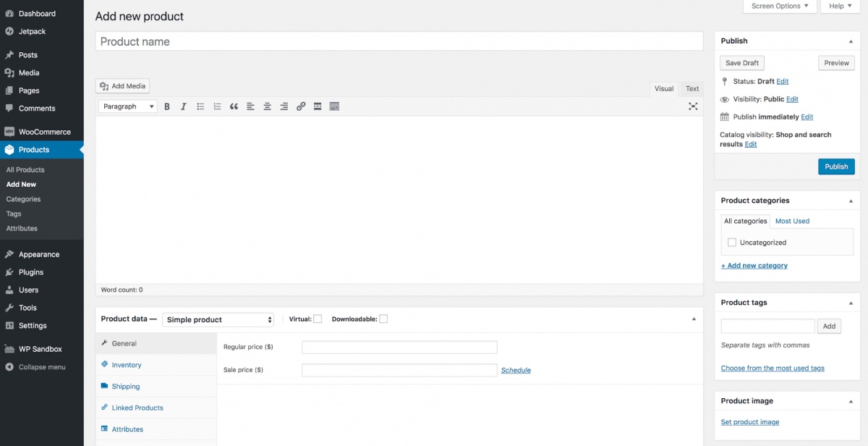This screenshot has height=446, width=868.
Task: Toggle the extra toolbar row icon
Action: [334, 106]
